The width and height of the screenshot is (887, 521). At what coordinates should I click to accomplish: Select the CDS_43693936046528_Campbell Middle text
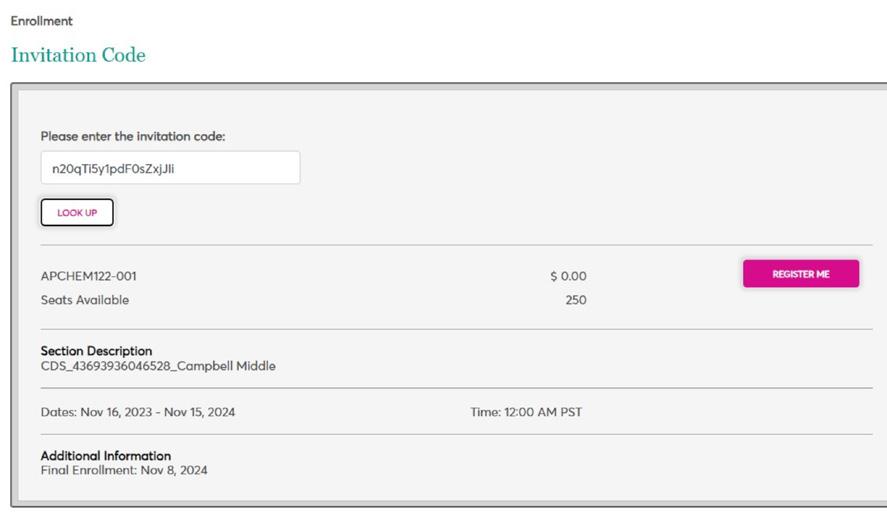(x=158, y=366)
